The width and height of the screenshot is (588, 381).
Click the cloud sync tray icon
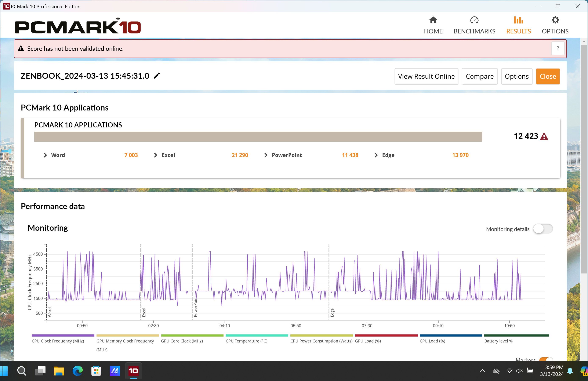[496, 371]
